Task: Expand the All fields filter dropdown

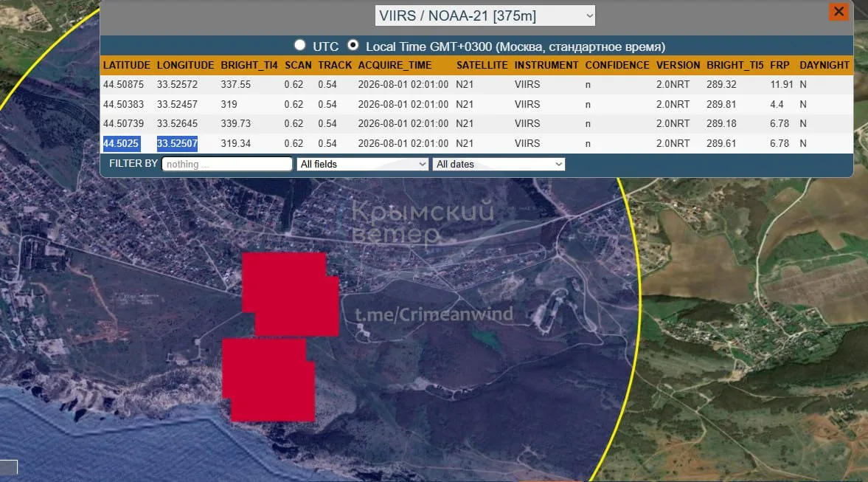Action: coord(363,164)
